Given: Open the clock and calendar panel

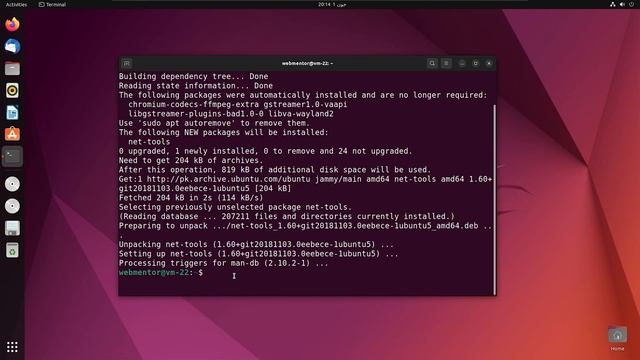Looking at the screenshot, I should click(332, 4).
